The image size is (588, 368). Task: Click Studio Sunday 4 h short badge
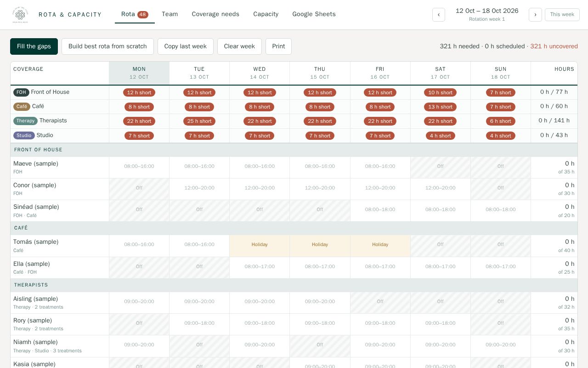(x=501, y=136)
